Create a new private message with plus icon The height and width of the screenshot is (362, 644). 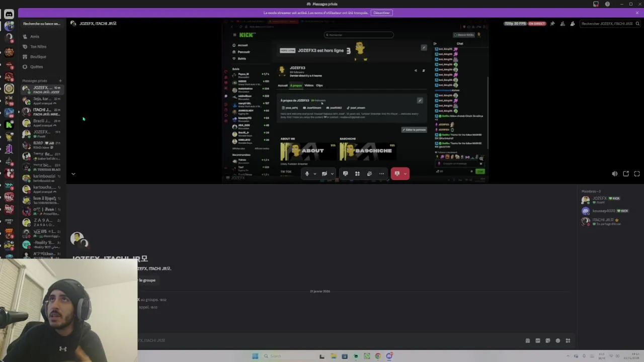(60, 80)
